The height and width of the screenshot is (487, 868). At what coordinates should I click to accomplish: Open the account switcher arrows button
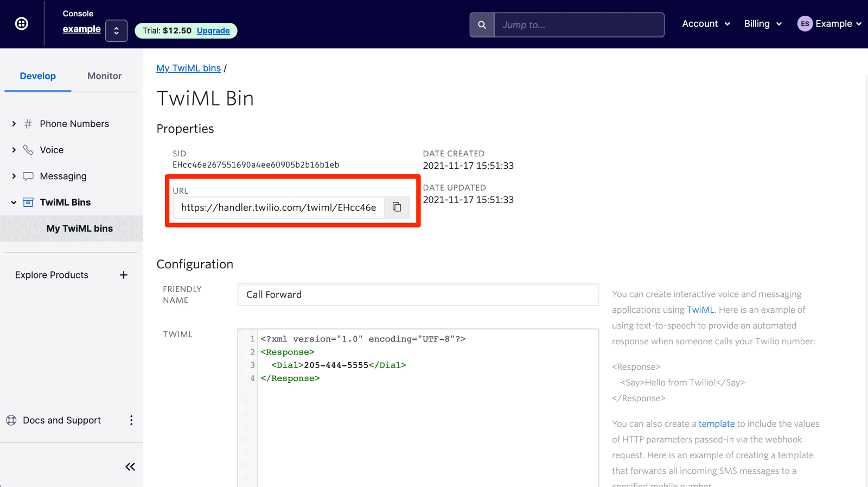[x=116, y=30]
